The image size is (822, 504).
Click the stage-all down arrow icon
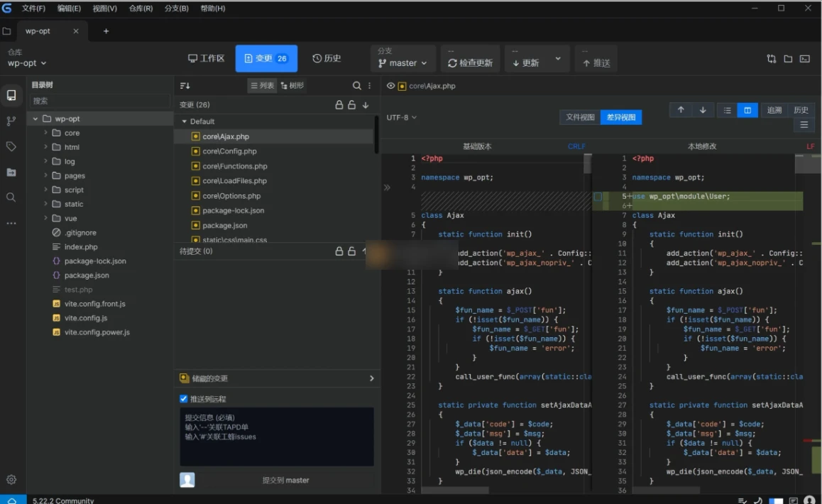(366, 104)
